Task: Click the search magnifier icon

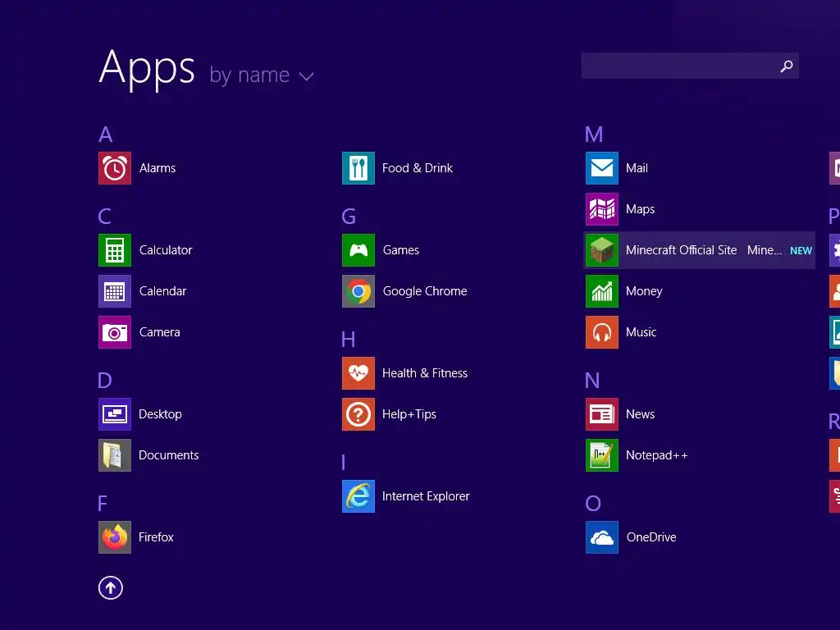Action: coord(787,66)
